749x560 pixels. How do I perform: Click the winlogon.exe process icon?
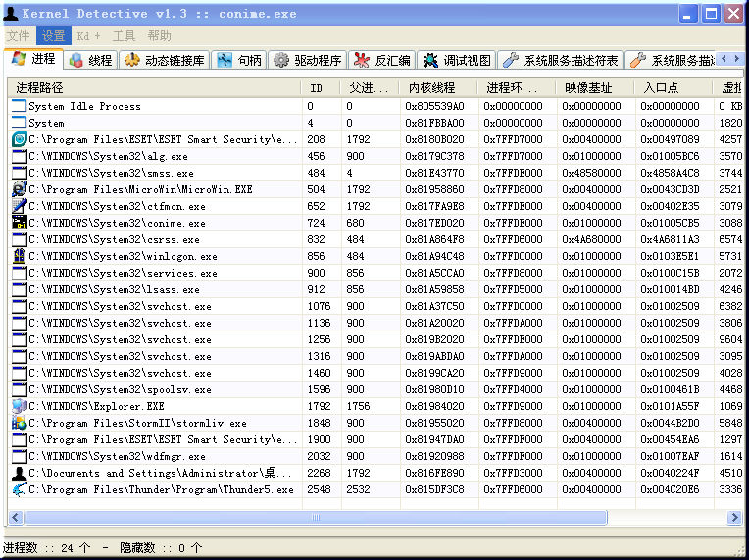pos(19,257)
